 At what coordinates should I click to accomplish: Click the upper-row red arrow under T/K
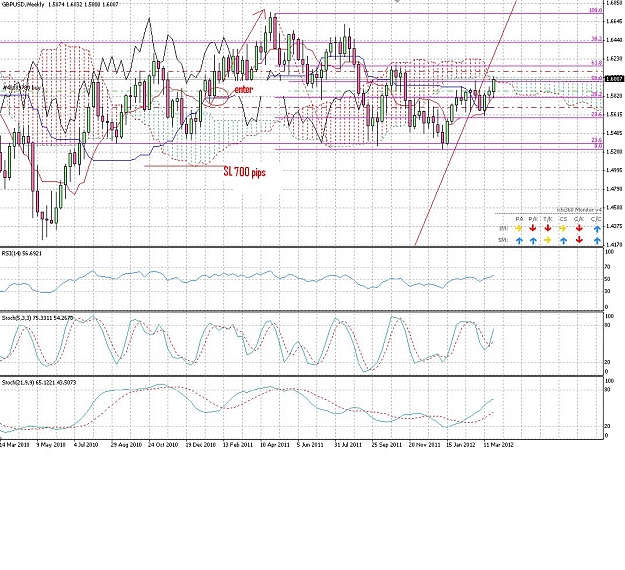tap(548, 228)
